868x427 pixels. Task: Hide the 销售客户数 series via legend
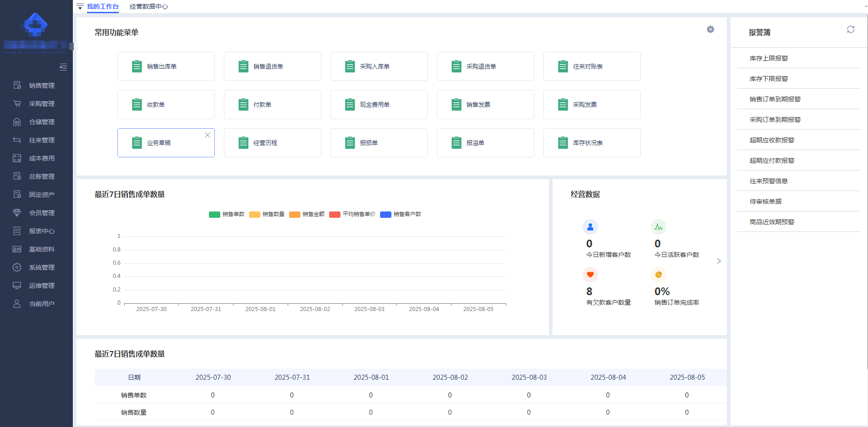coord(401,214)
